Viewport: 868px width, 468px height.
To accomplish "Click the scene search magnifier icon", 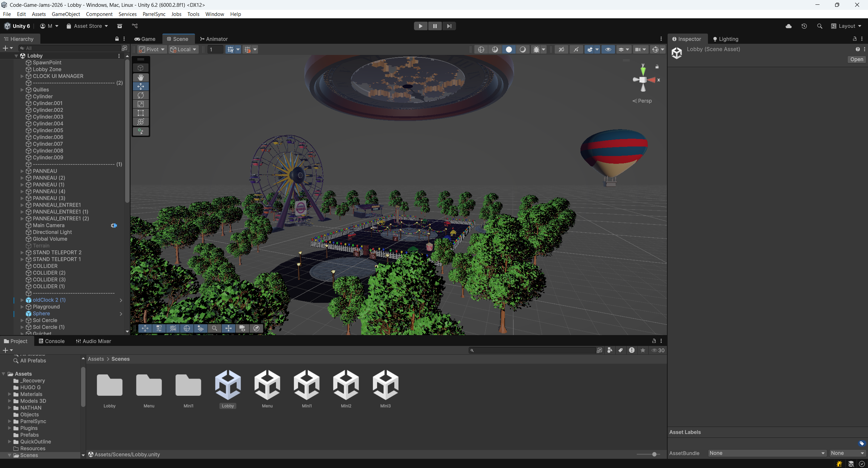I will click(215, 328).
